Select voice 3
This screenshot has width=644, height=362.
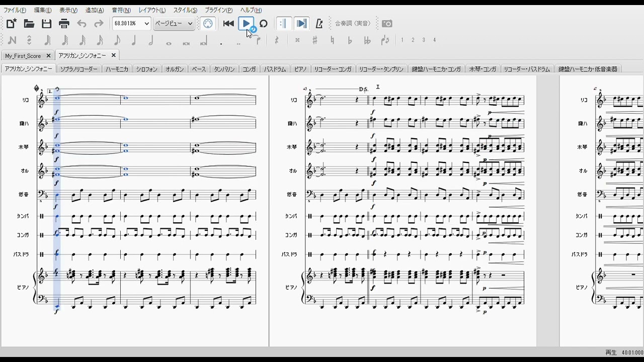[x=424, y=40]
